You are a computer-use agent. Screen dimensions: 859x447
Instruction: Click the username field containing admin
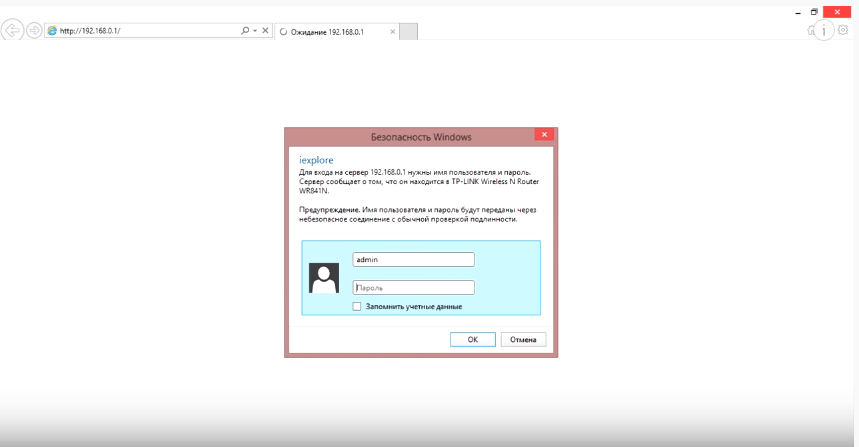(413, 259)
